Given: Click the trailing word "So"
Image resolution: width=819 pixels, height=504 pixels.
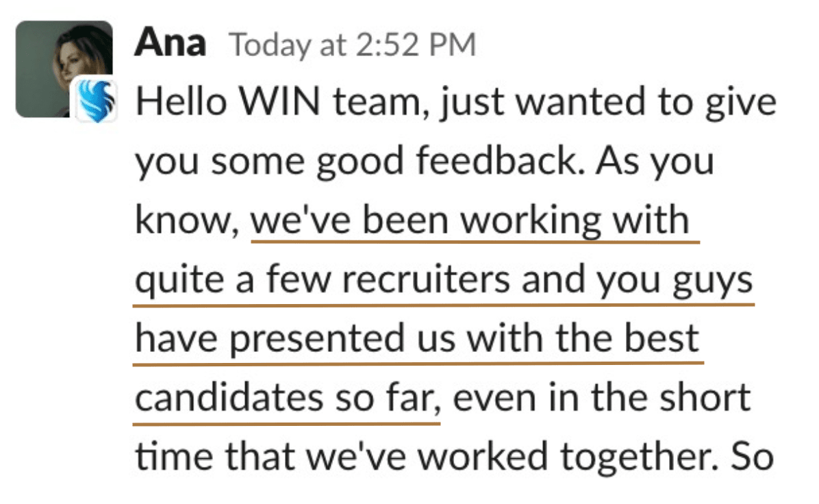Looking at the screenshot, I should 755,457.
